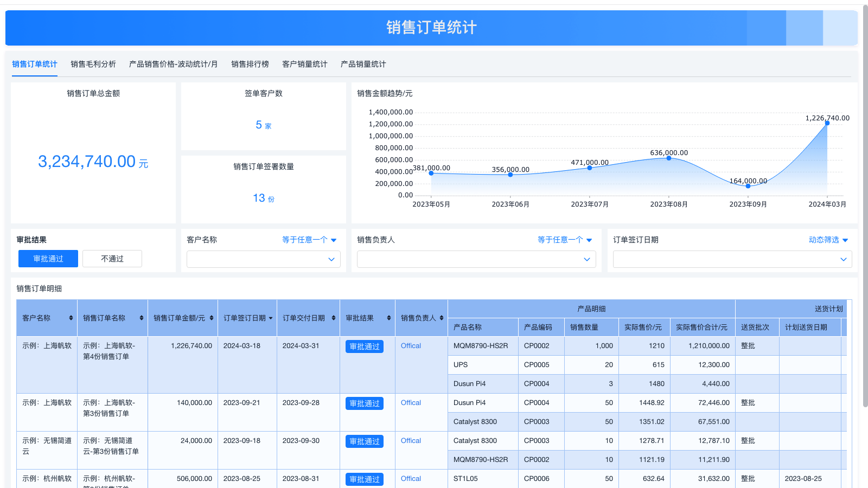Viewport: 868px width, 488px height.
Task: Switch to 销售订单统计 tab
Action: coord(35,64)
